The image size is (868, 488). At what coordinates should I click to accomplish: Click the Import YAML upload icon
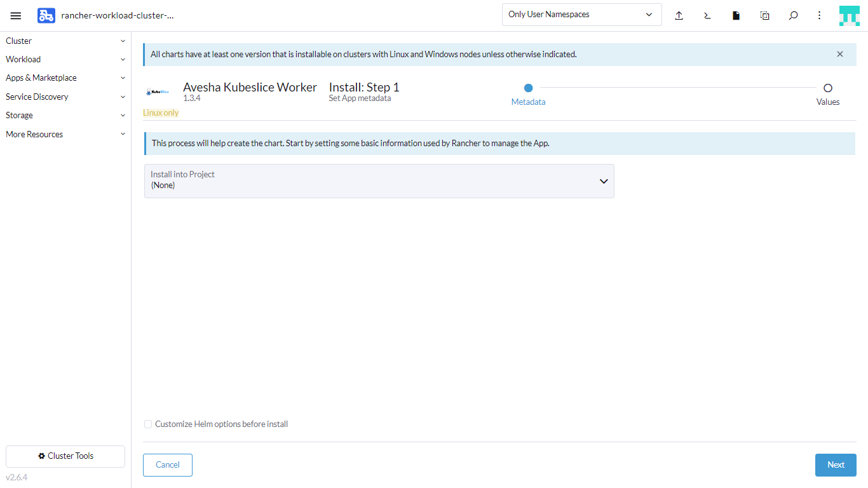coord(679,16)
